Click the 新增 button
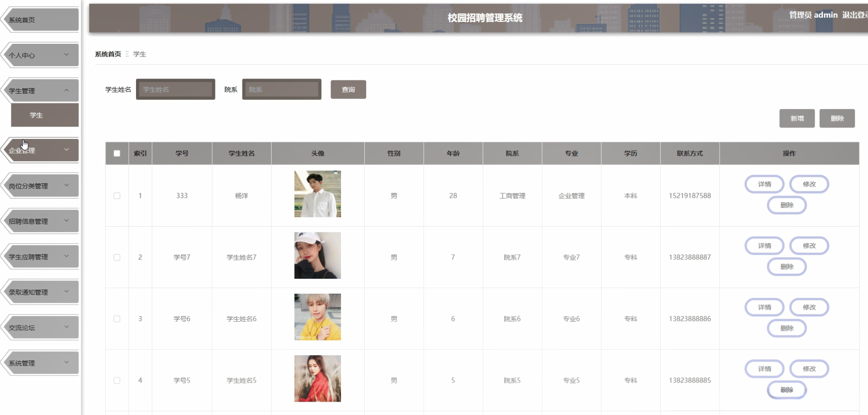The image size is (868, 415). point(797,119)
